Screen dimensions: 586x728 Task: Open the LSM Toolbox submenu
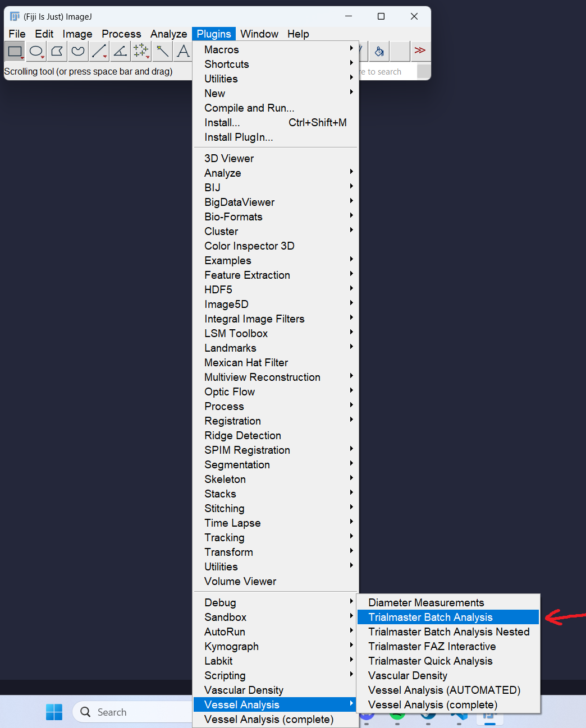(276, 333)
